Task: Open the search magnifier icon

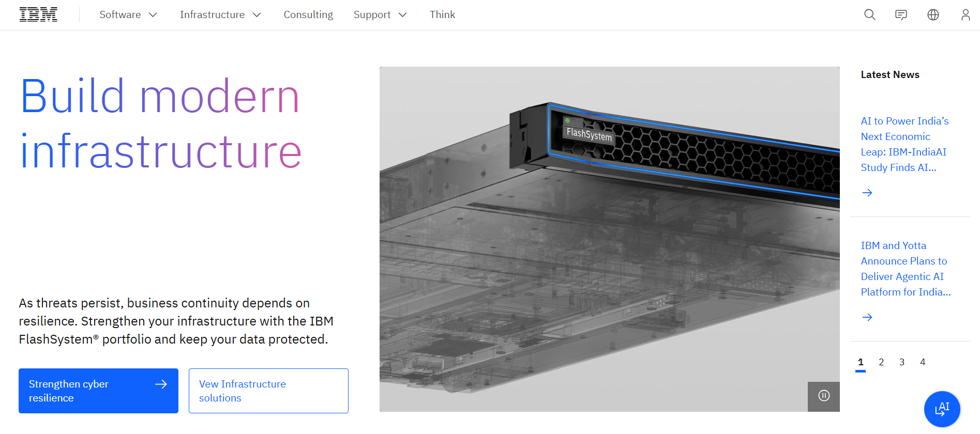Action: 870,15
